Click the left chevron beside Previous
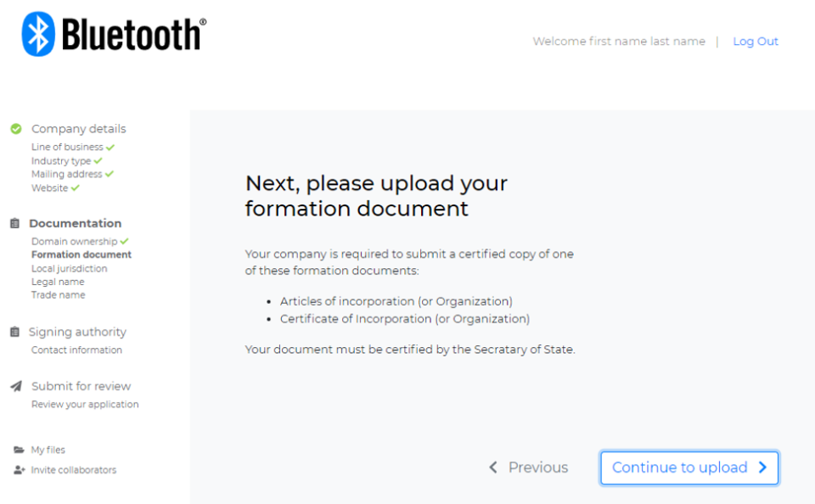Image resolution: width=815 pixels, height=504 pixels. coord(493,468)
